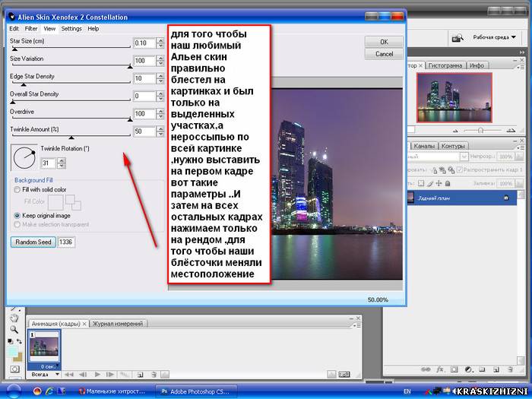Open Layers panel options menu
The width and height of the screenshot is (532, 399).
[520, 147]
